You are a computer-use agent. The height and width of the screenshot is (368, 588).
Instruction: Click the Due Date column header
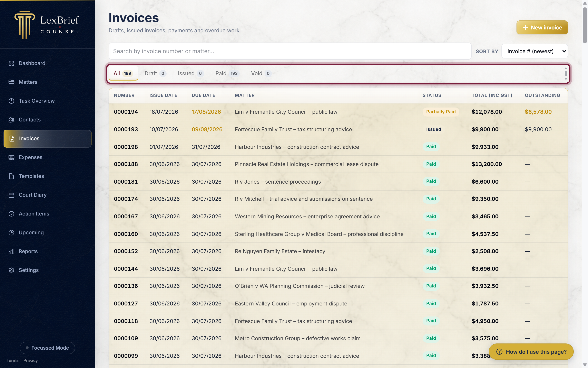[203, 95]
